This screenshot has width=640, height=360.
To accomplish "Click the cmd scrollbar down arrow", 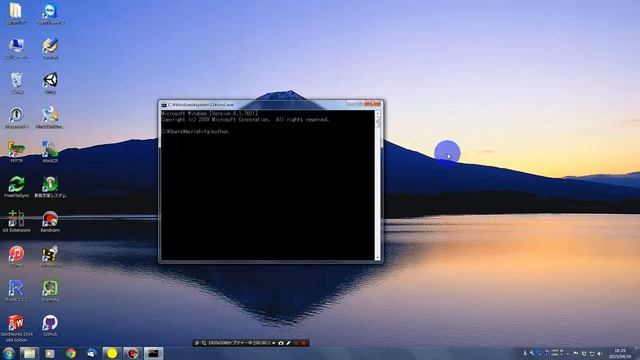I will click(378, 257).
